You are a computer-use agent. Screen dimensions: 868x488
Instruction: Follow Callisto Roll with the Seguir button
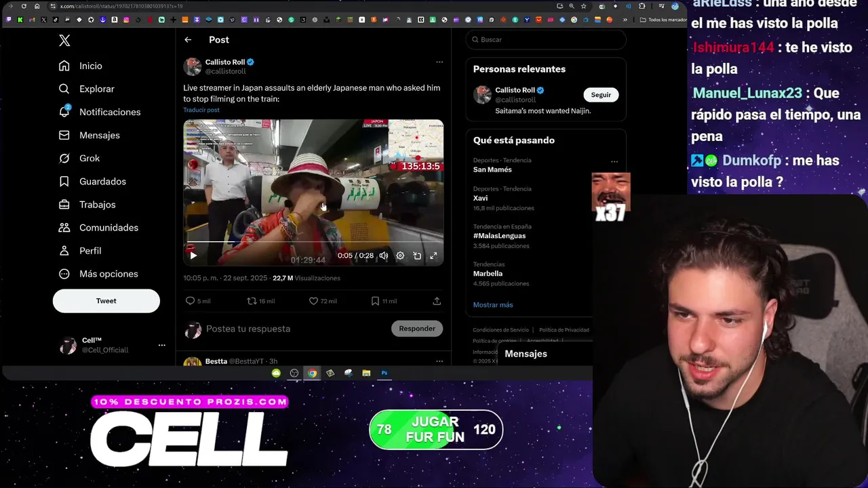pyautogui.click(x=601, y=95)
